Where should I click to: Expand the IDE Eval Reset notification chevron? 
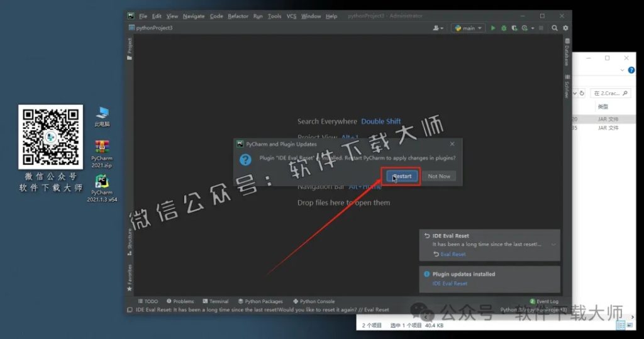tap(553, 245)
